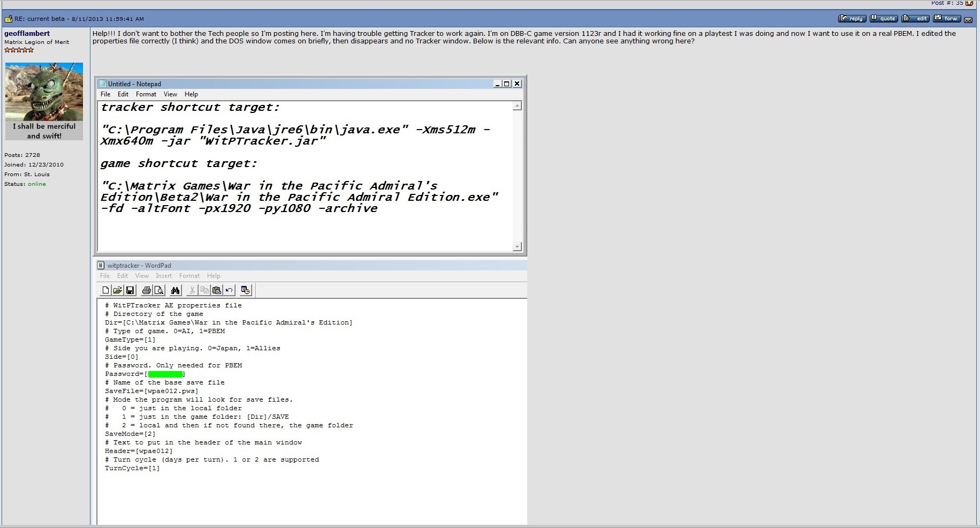Open the Edit menu in WordPad

click(123, 276)
